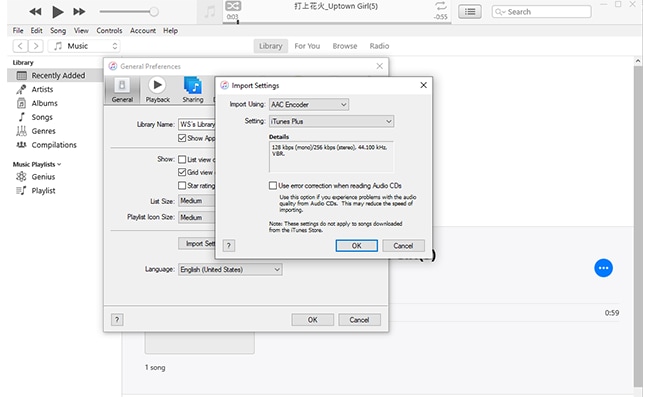Open the File menu
The image size is (652, 397).
tap(18, 30)
